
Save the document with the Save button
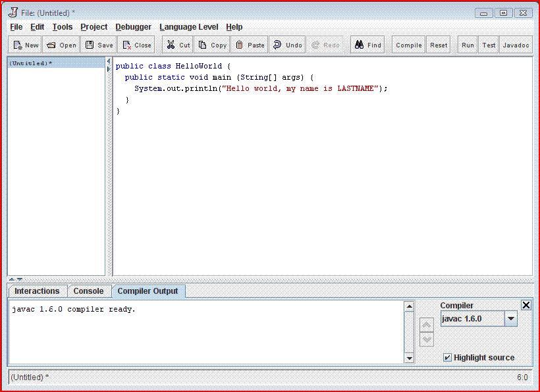(99, 45)
